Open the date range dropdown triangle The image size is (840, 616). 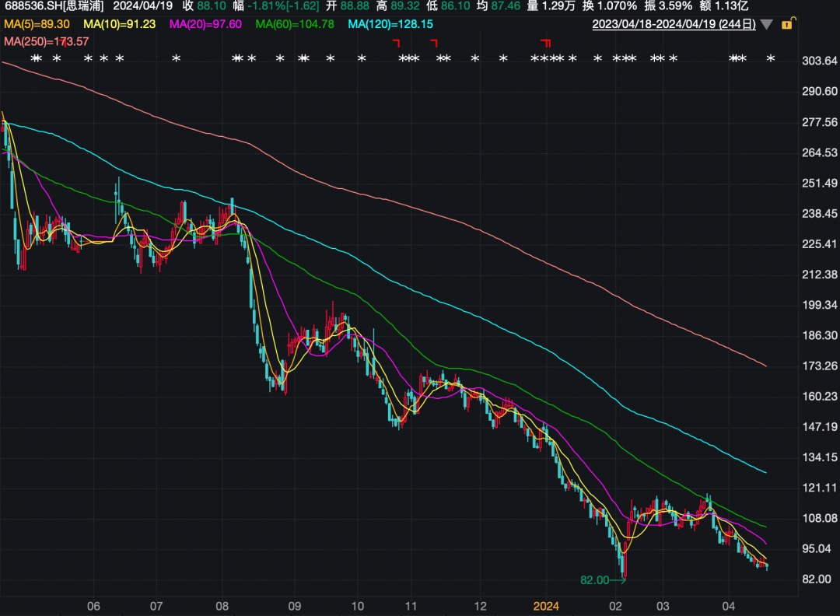pyautogui.click(x=767, y=25)
